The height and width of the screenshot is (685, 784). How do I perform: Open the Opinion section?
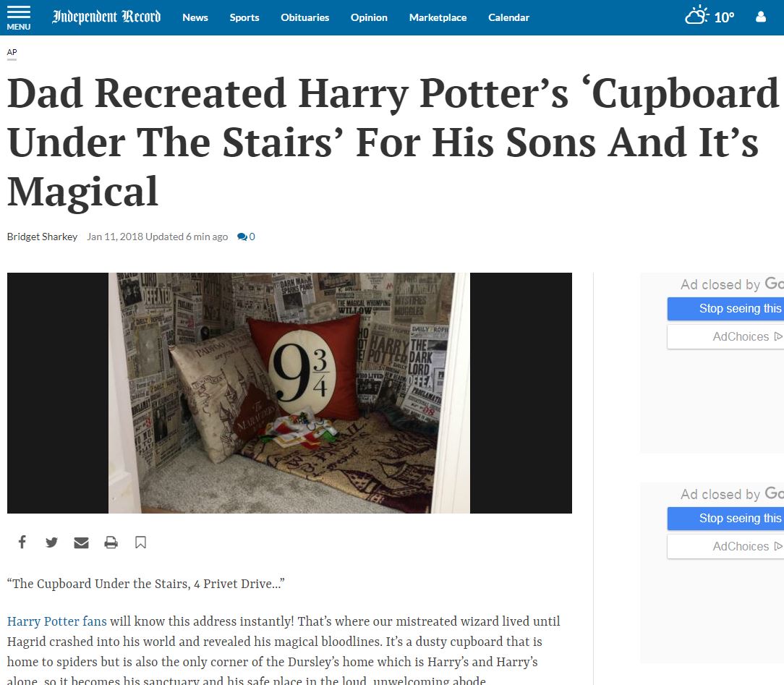tap(369, 17)
